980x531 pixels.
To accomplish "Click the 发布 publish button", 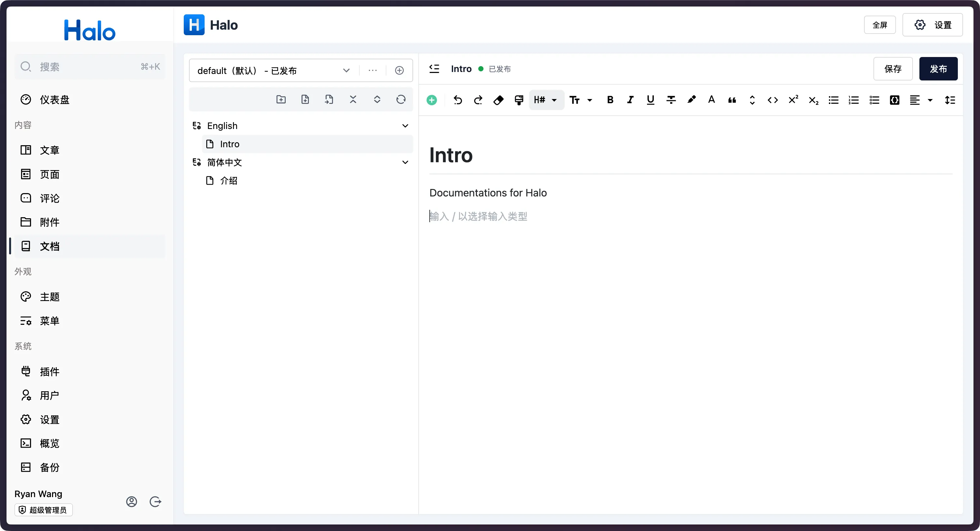I will click(x=938, y=69).
